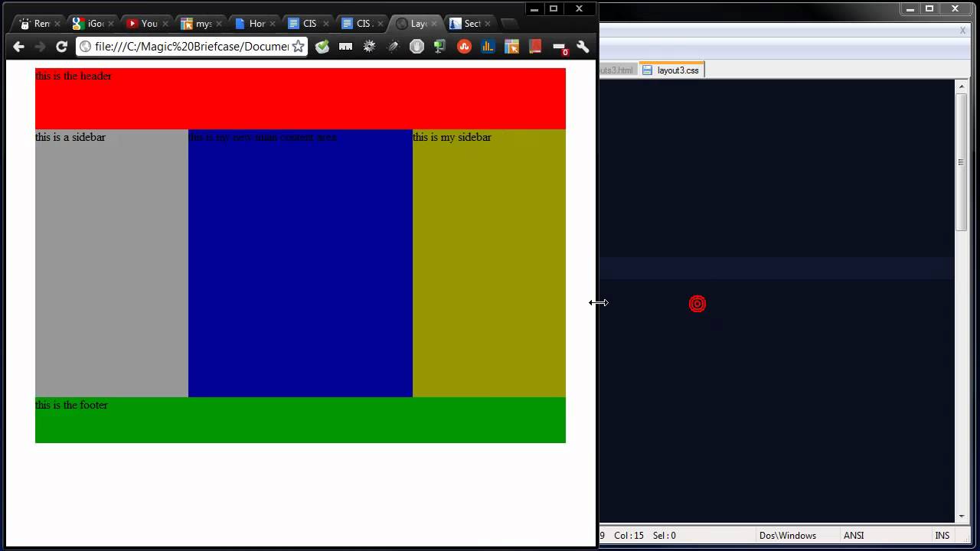Click the editor scrollbar up arrow

(962, 86)
